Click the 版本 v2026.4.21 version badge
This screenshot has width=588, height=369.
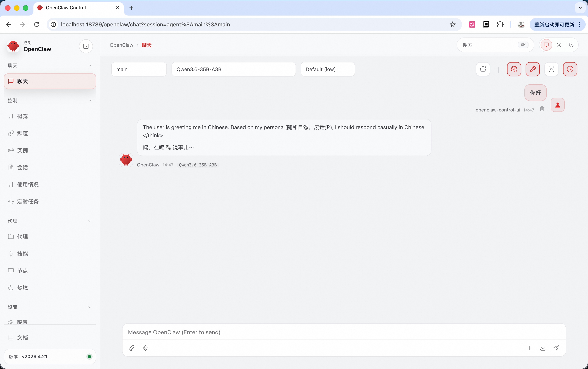(50, 357)
